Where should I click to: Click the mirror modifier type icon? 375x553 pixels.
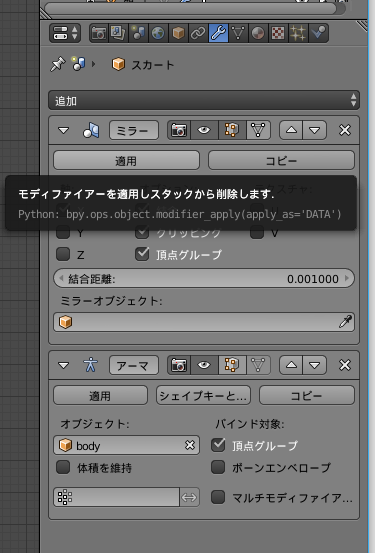[91, 130]
